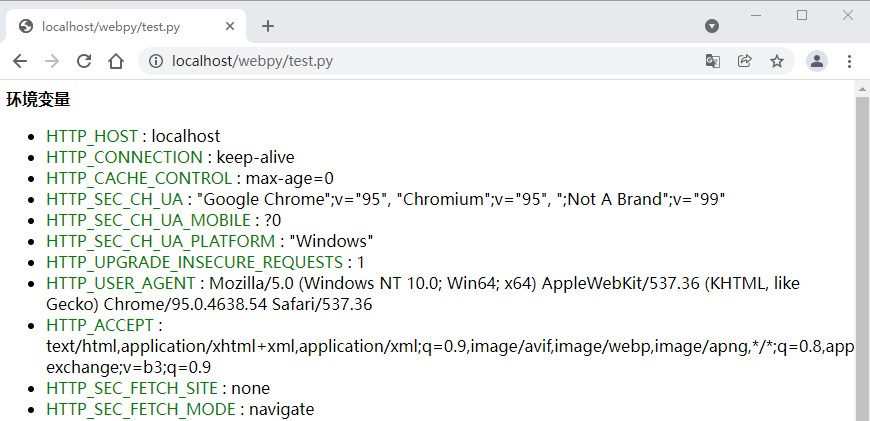
Task: Maximize the browser window
Action: click(802, 15)
